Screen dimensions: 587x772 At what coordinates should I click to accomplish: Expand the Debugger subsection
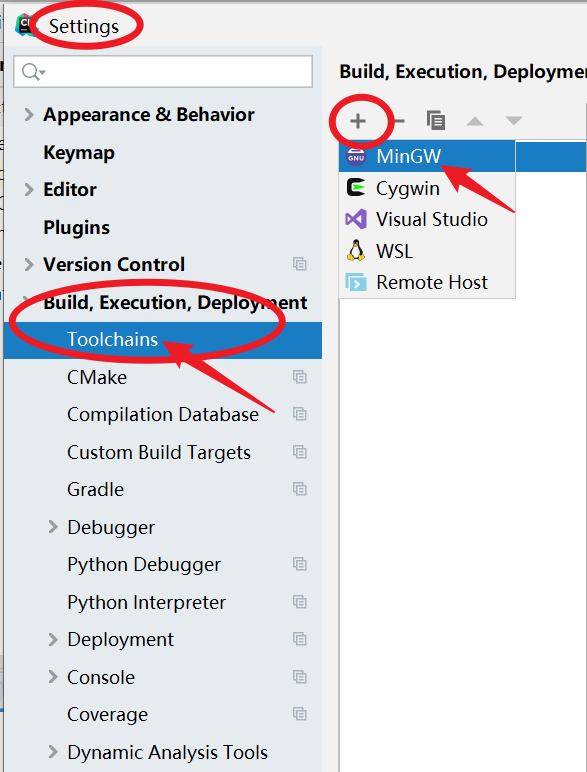(53, 527)
